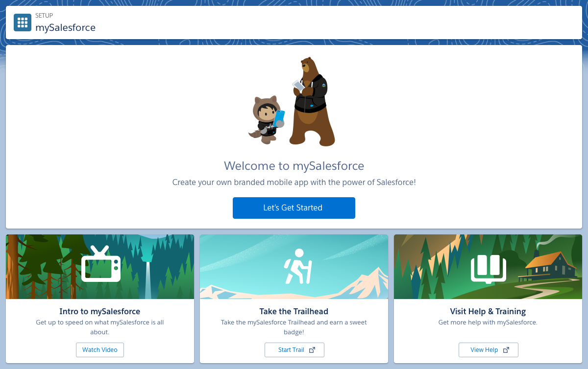Click the 'earn a sweet badge' description text

pyautogui.click(x=294, y=327)
